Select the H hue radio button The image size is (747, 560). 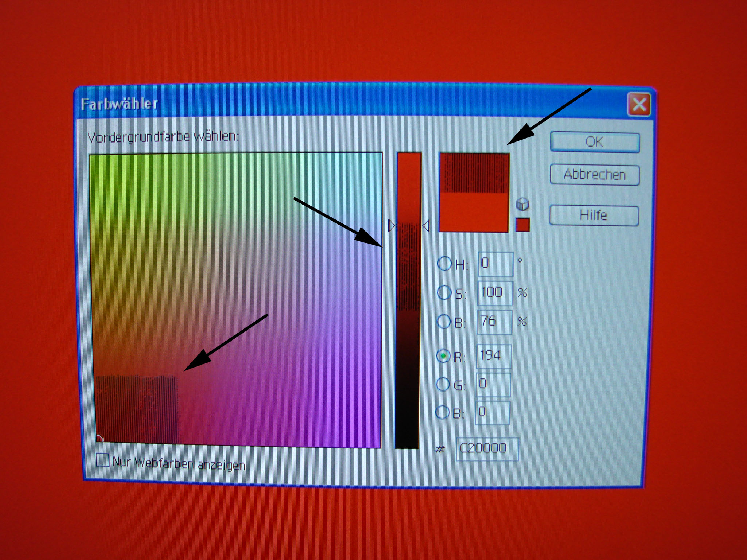(445, 263)
